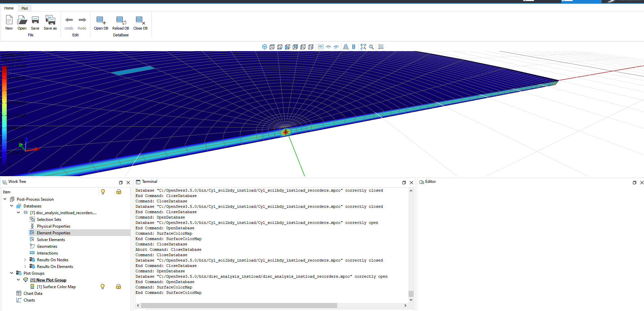
Task: Expand Results On Elements
Action: point(25,266)
